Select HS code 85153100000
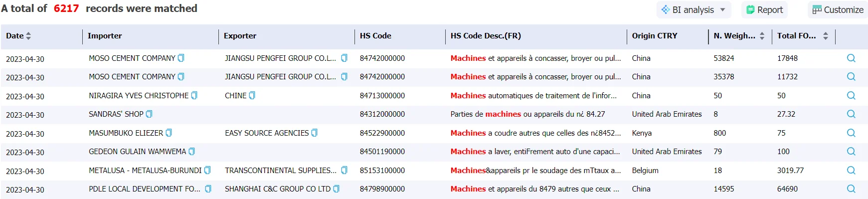868x199 pixels. [382, 171]
